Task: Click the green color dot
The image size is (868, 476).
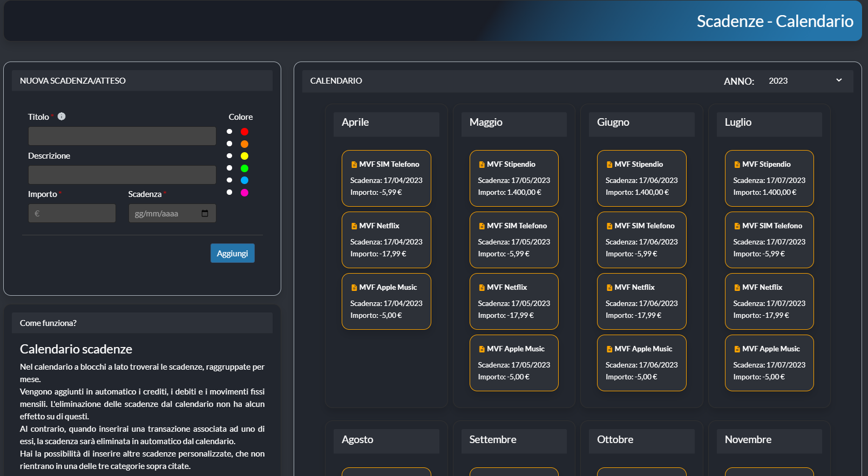Action: click(245, 168)
